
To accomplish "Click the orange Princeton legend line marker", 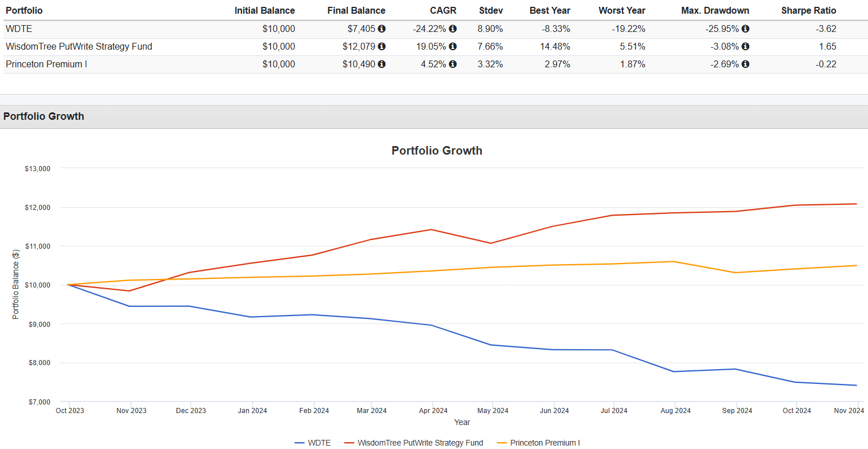I will (501, 443).
